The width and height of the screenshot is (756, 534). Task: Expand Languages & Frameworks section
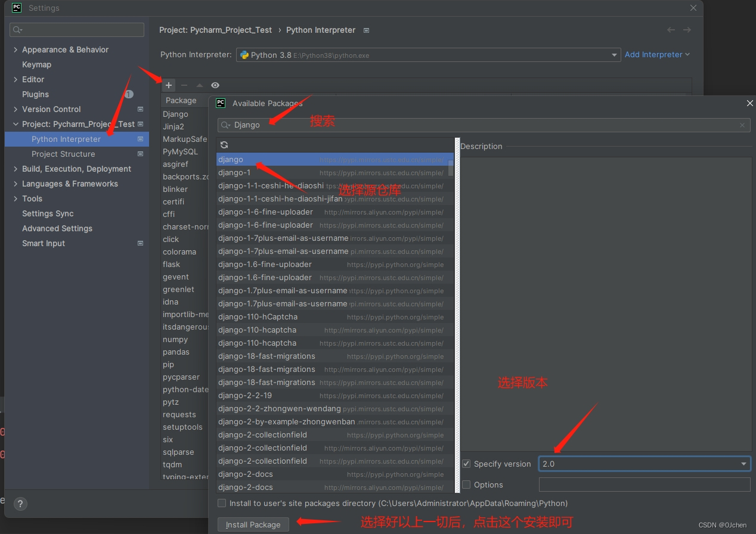(16, 184)
